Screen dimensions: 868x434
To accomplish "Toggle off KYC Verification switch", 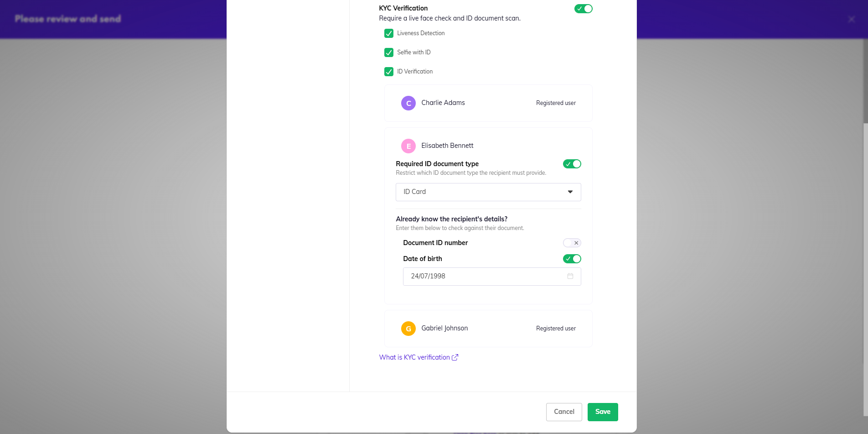I will (583, 9).
